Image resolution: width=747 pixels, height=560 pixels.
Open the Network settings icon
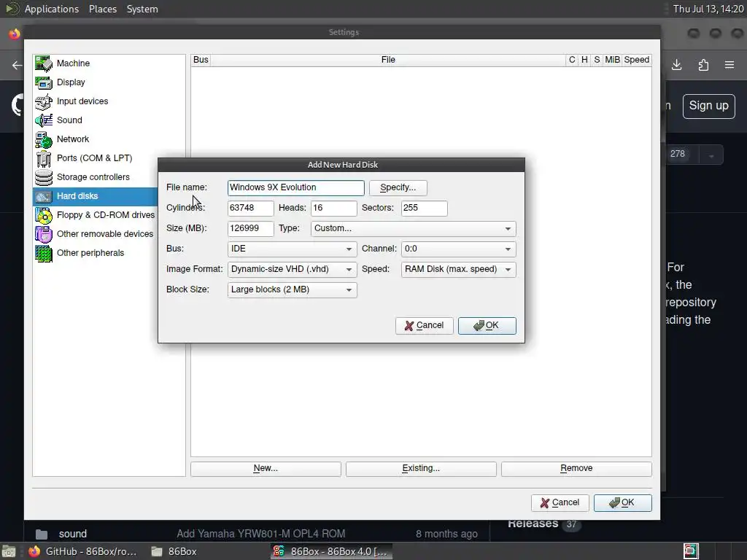pyautogui.click(x=43, y=139)
